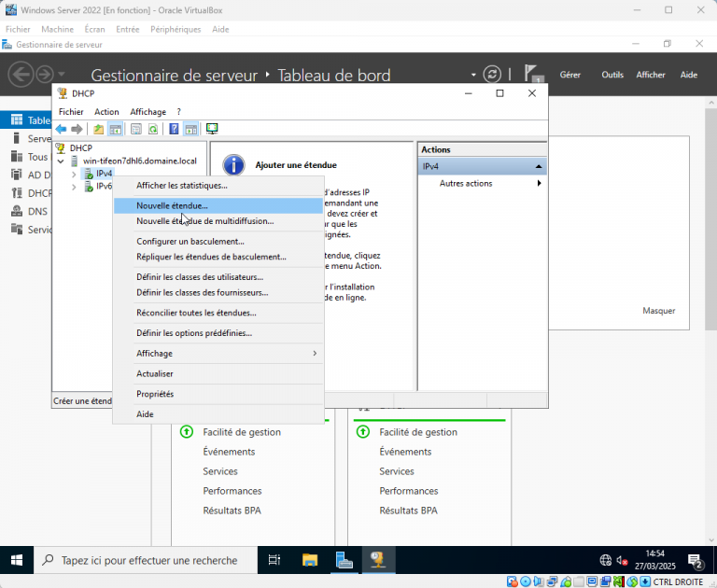The height and width of the screenshot is (588, 717).
Task: Collapse the win-tifeon7dhl6.domaine.local server node
Action: tap(61, 161)
